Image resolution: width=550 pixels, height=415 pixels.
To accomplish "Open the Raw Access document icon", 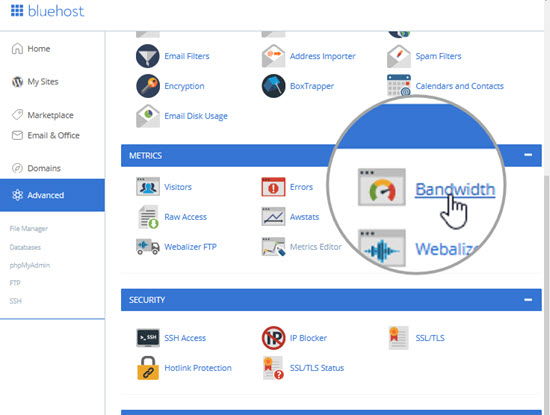I will point(148,217).
